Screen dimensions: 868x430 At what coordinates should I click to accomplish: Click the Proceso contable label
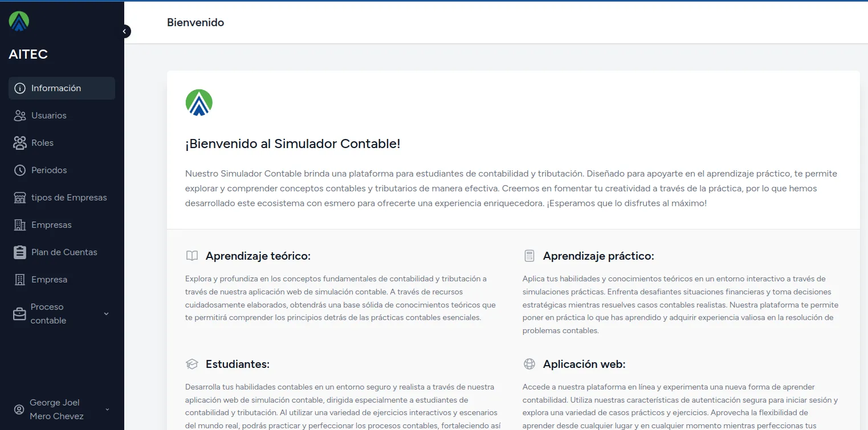pos(48,314)
